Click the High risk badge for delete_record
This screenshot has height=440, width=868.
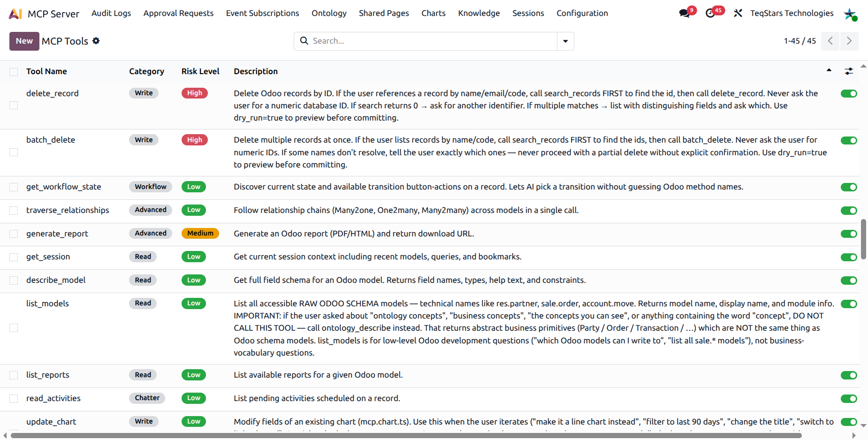(x=195, y=93)
